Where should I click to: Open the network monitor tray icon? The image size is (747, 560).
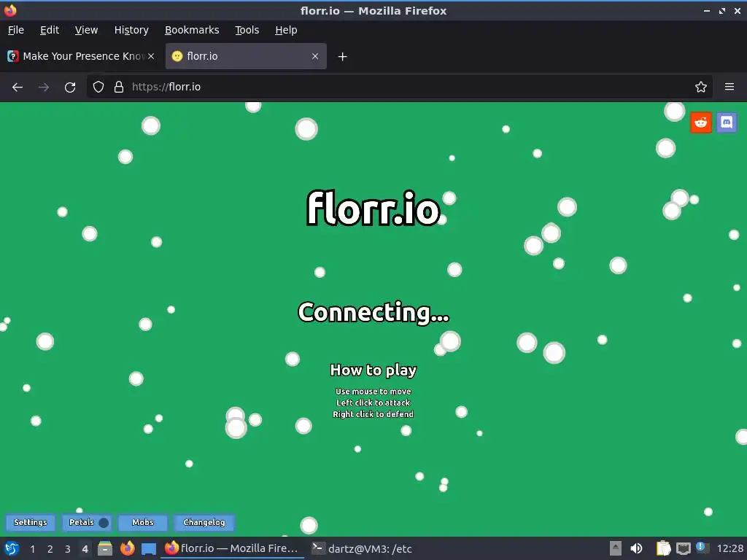[683, 548]
